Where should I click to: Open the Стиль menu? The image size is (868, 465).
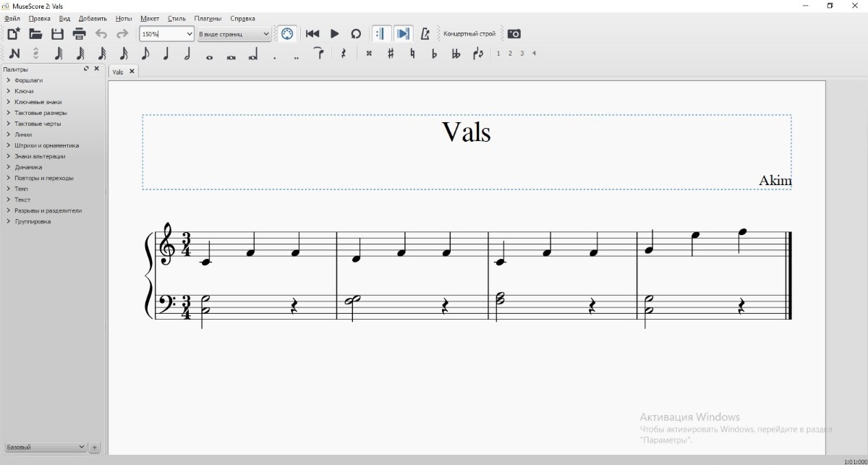point(176,18)
